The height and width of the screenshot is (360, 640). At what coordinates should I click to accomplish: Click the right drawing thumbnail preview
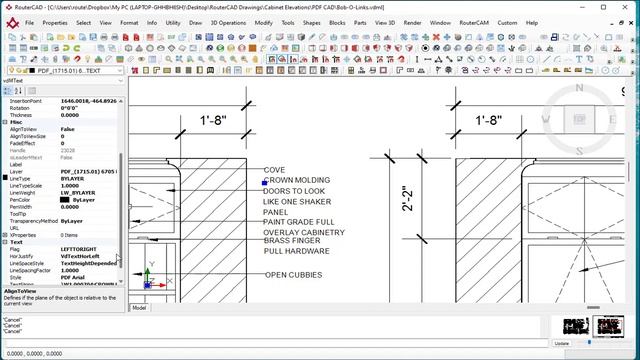(608, 326)
